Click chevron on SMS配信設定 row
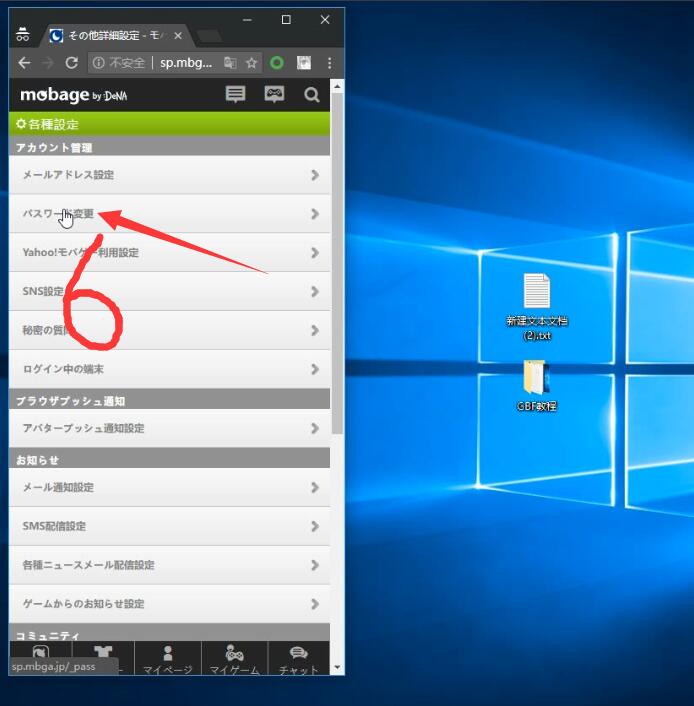Viewport: 694px width, 706px height. pyautogui.click(x=315, y=526)
